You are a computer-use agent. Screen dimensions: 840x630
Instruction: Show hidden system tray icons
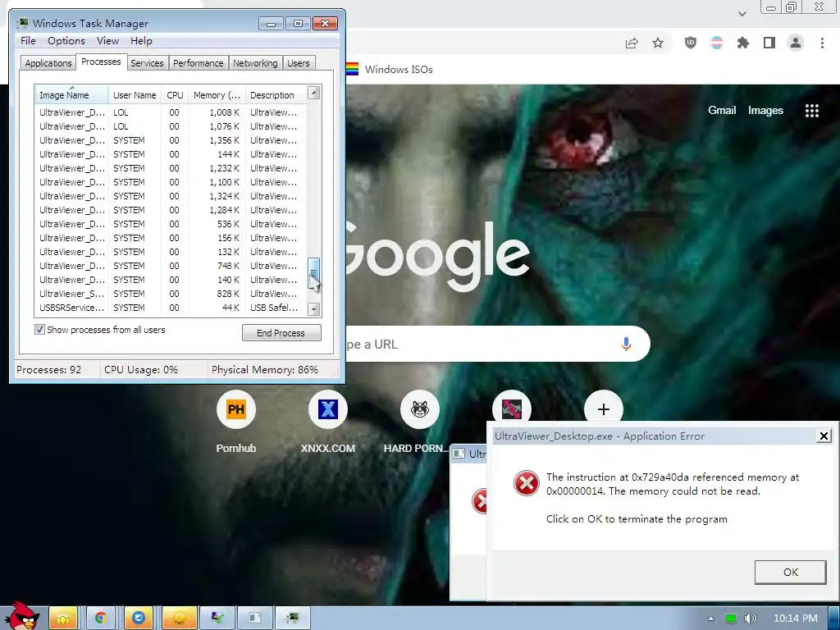(711, 619)
